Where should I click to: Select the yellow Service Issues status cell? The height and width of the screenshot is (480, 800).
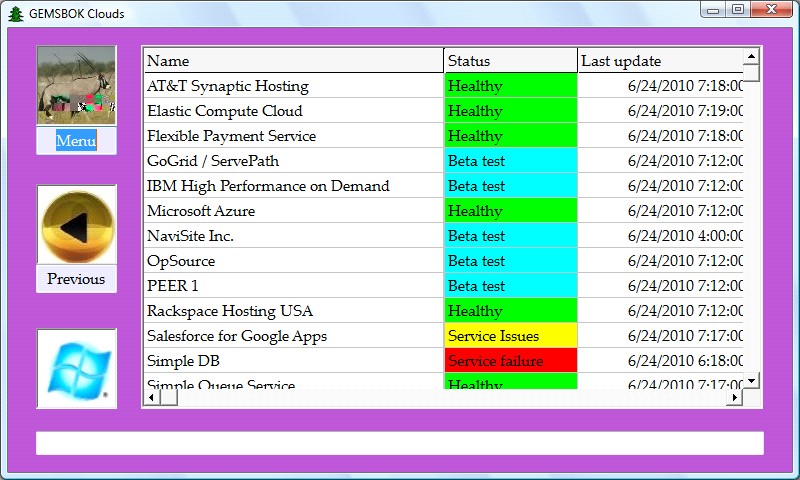pos(510,336)
